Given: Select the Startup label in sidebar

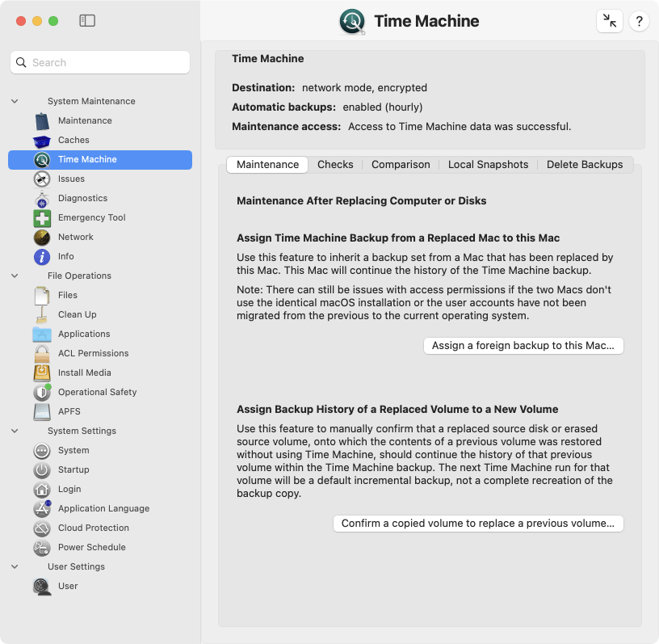Looking at the screenshot, I should [x=73, y=469].
